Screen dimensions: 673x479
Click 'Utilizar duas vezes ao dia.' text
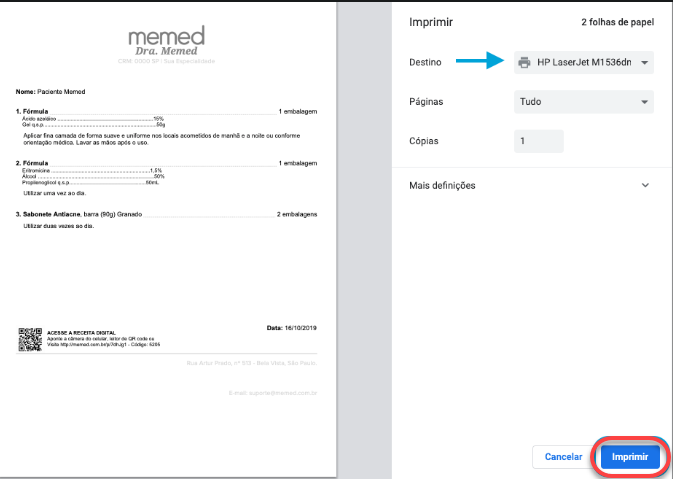pos(58,226)
